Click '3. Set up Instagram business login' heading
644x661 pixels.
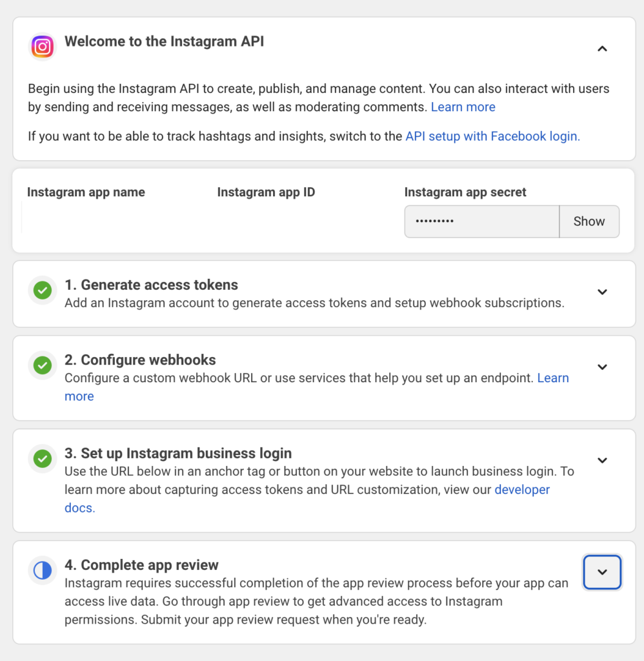[x=178, y=453]
